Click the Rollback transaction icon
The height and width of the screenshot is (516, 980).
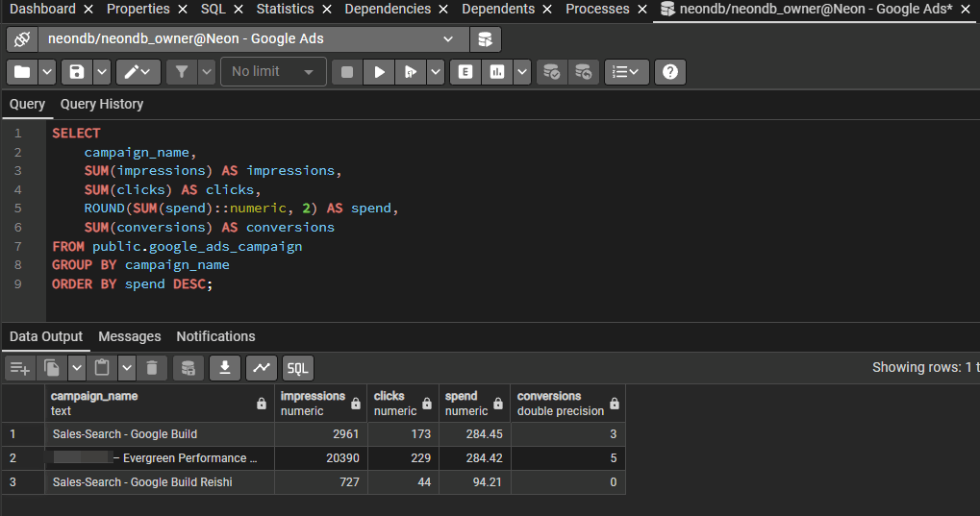pyautogui.click(x=583, y=72)
